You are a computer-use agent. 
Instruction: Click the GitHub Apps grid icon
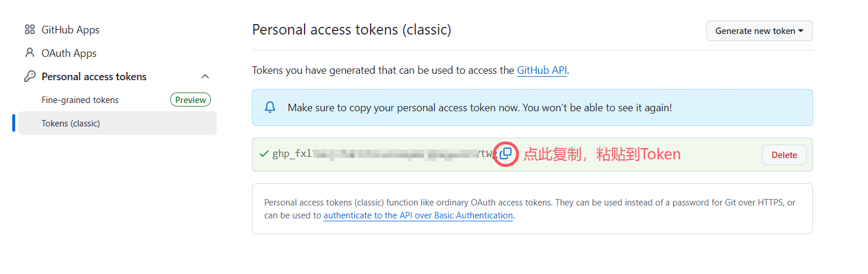tap(29, 30)
